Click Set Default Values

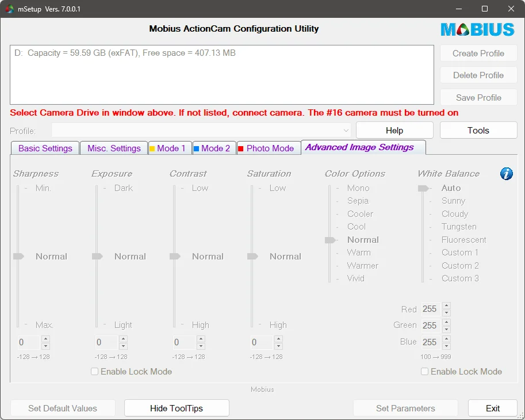pyautogui.click(x=63, y=408)
